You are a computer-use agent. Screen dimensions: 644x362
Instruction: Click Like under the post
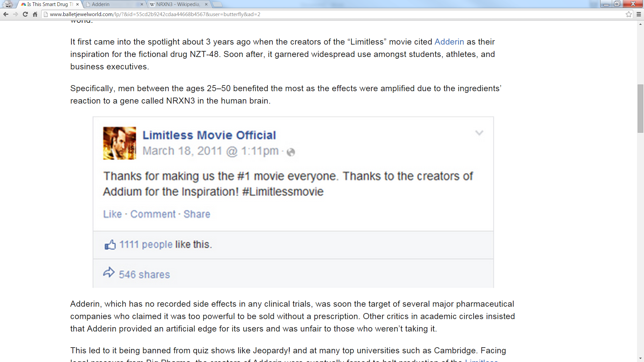coord(112,214)
